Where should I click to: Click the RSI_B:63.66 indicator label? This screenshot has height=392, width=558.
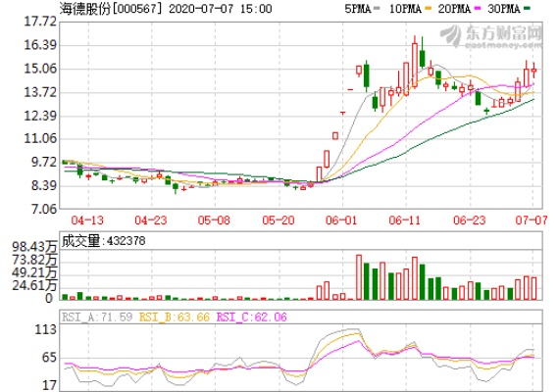click(x=175, y=317)
